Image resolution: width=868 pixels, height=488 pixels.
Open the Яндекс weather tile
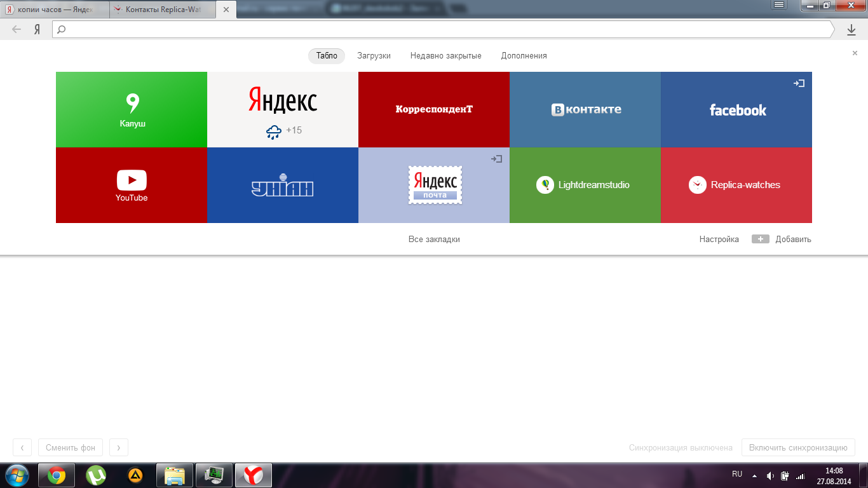click(283, 109)
